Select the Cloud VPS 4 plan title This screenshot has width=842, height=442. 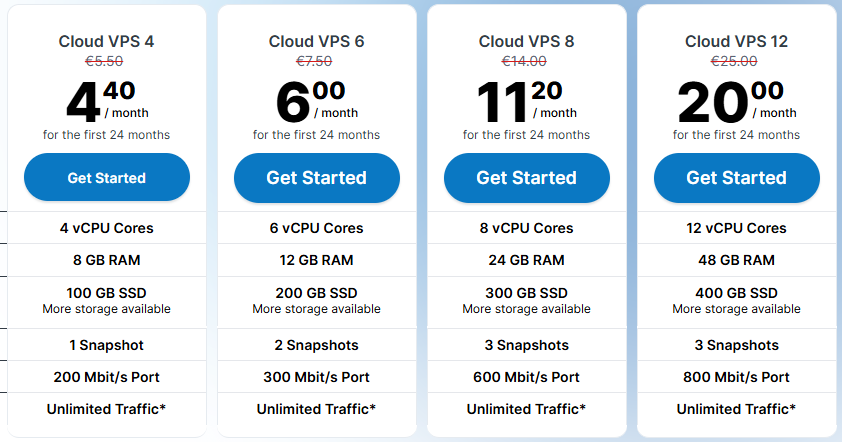point(106,41)
